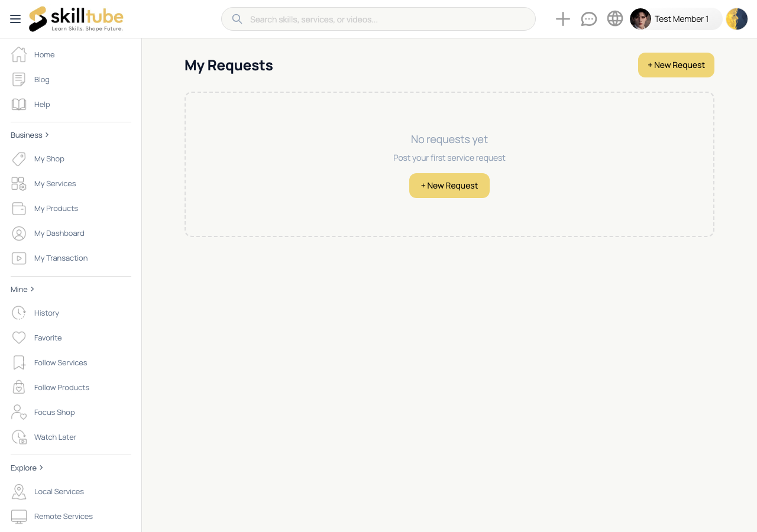Click the SkillTube logo
The height and width of the screenshot is (532, 757).
click(x=76, y=19)
